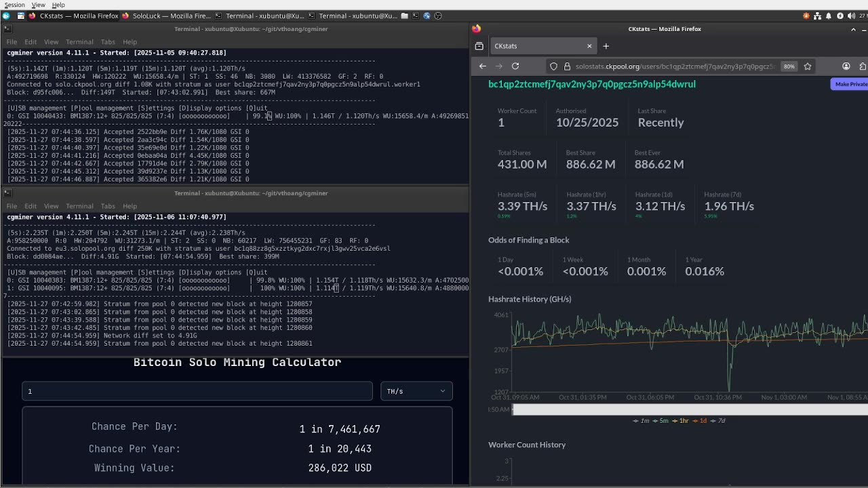Open Tabs menu in lower terminal
Viewport: 868px width, 488px height.
coord(108,206)
